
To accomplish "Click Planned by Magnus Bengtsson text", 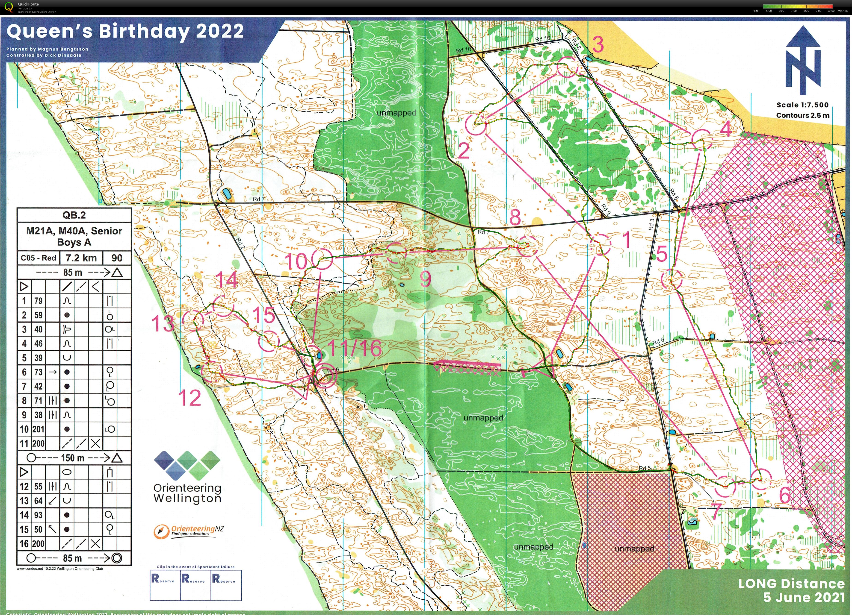I will [47, 49].
